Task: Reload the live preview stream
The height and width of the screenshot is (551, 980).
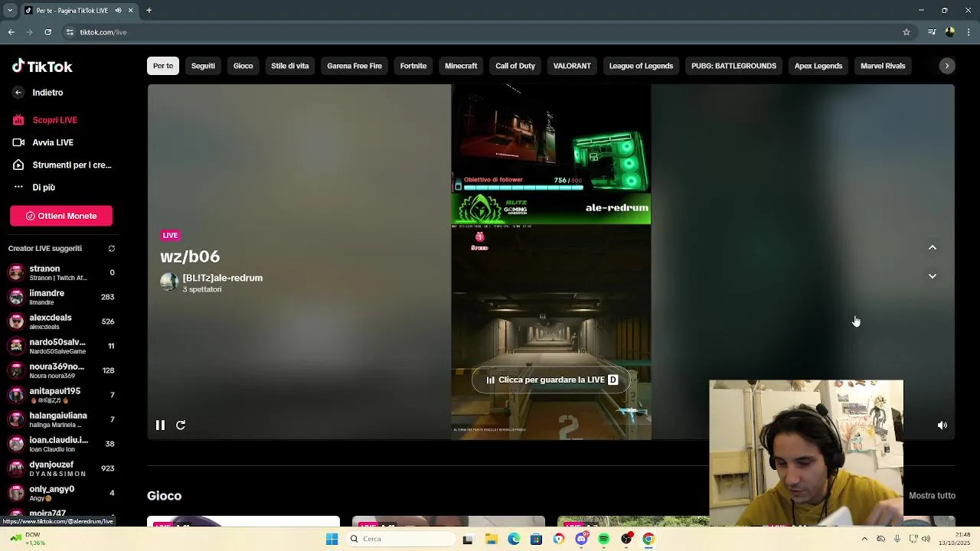Action: (181, 425)
